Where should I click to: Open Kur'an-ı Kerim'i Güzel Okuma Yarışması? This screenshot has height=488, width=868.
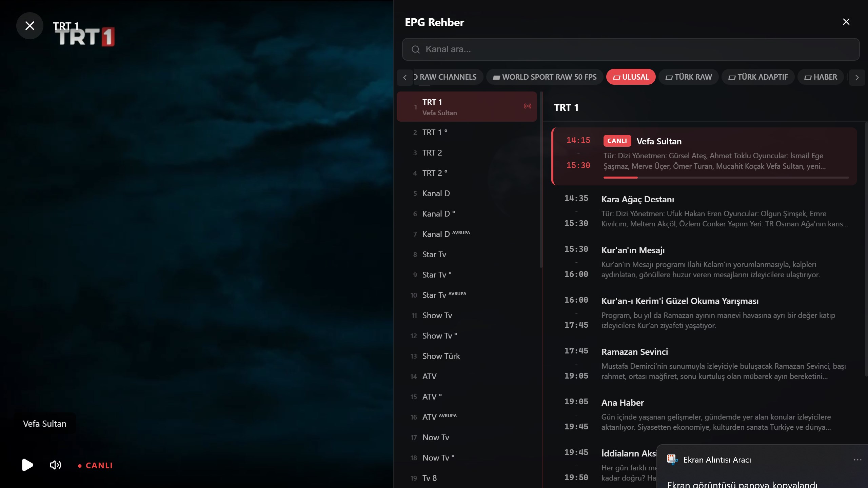pos(704,312)
